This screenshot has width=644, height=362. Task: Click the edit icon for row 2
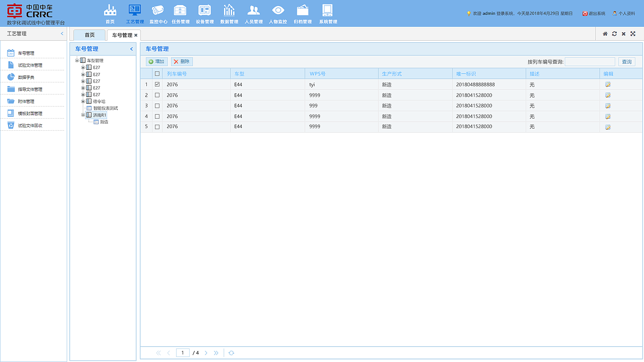coord(608,95)
